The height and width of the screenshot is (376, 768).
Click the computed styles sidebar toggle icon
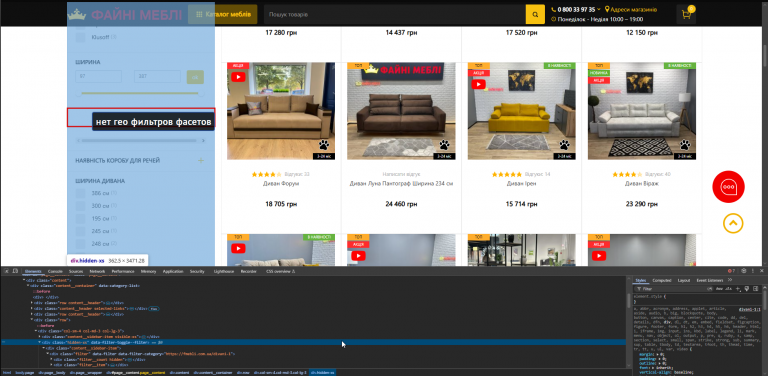(754, 289)
